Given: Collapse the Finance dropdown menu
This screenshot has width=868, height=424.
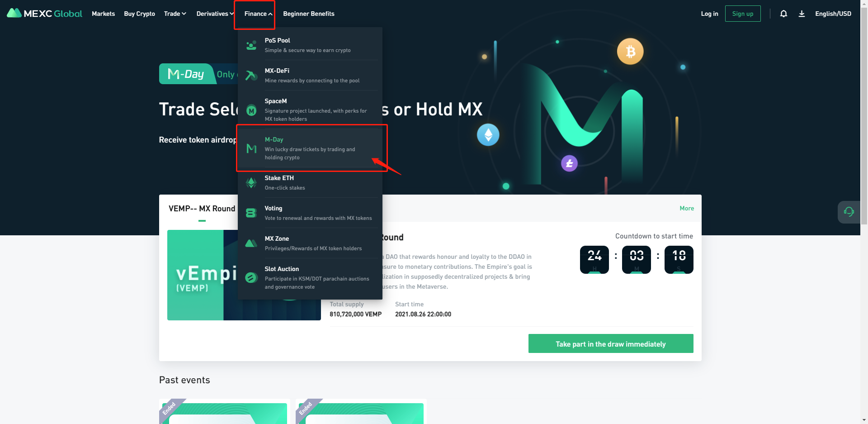Looking at the screenshot, I should click(x=259, y=14).
